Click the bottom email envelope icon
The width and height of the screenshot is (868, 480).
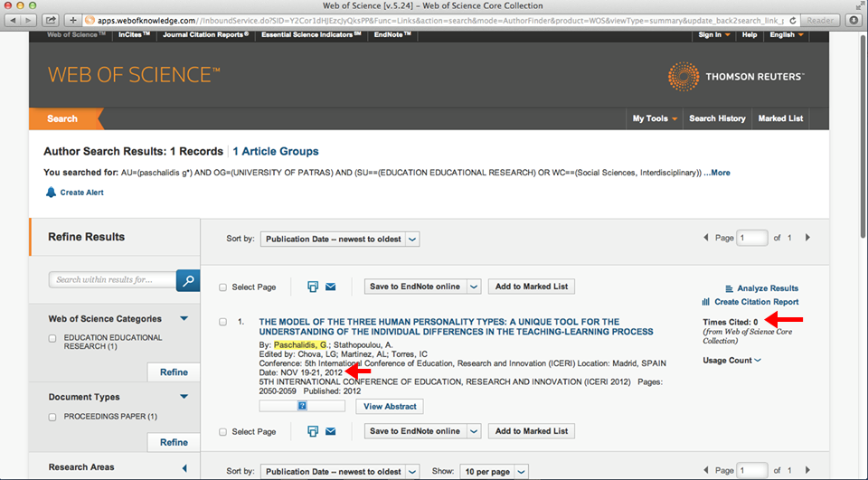331,431
